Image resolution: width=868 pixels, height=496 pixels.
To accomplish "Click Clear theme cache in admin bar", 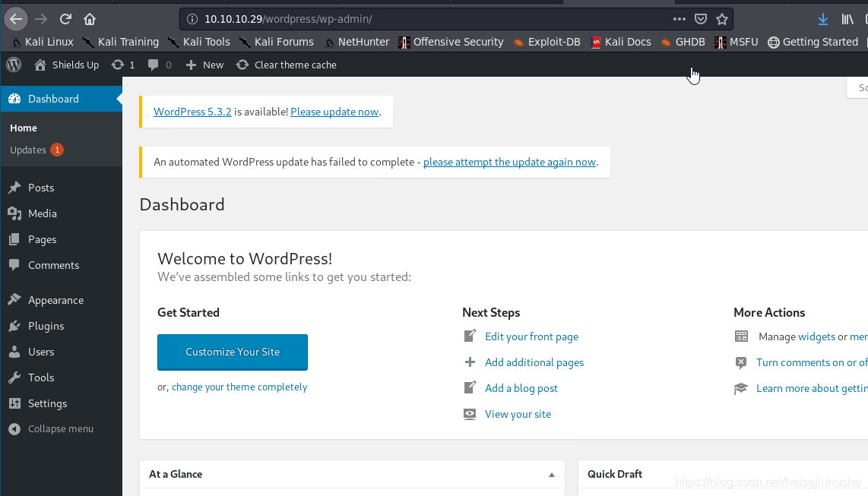I will [287, 65].
